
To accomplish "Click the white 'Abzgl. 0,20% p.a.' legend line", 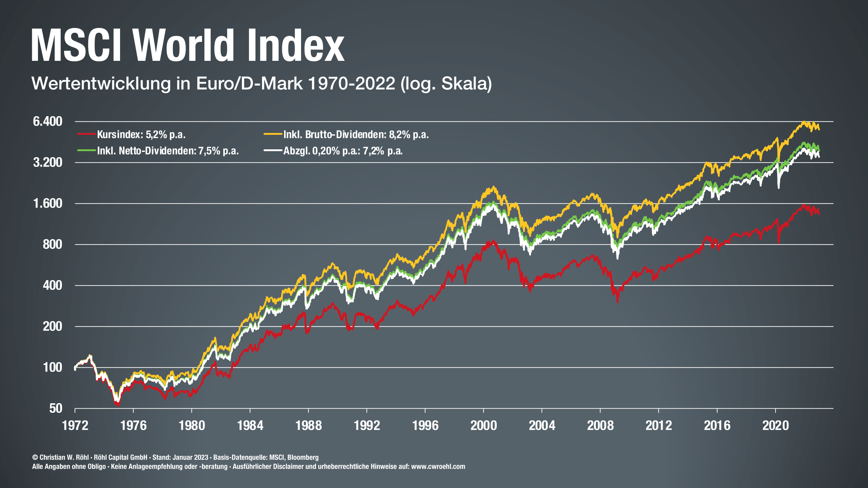I will tap(273, 150).
